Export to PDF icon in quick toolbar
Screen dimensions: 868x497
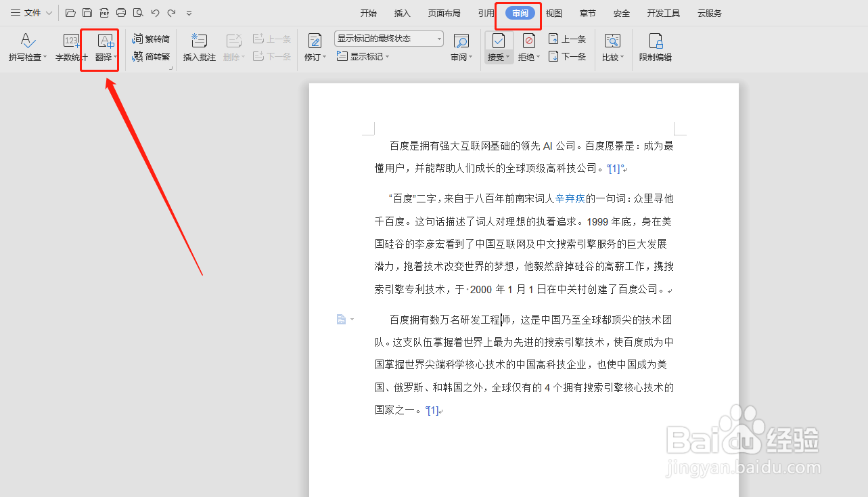click(104, 13)
